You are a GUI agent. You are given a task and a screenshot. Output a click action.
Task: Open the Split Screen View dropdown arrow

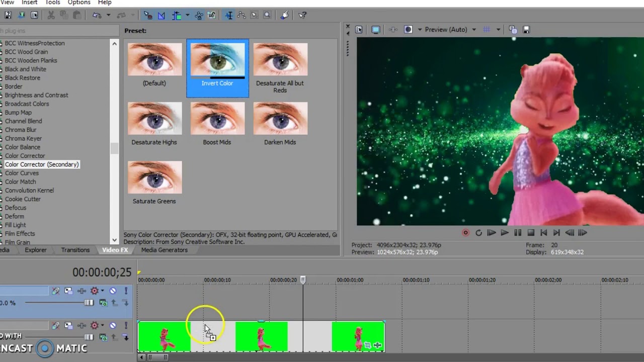[420, 30]
